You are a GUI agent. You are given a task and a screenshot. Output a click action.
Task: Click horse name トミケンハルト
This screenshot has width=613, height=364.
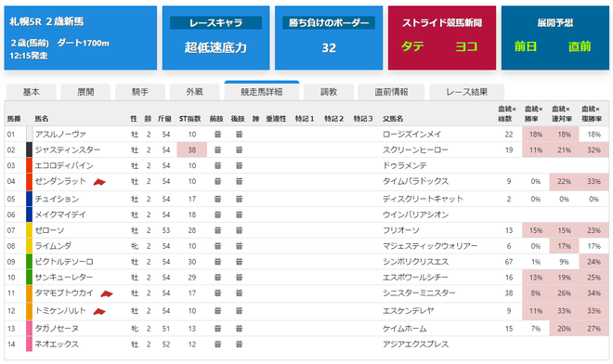[x=60, y=311]
